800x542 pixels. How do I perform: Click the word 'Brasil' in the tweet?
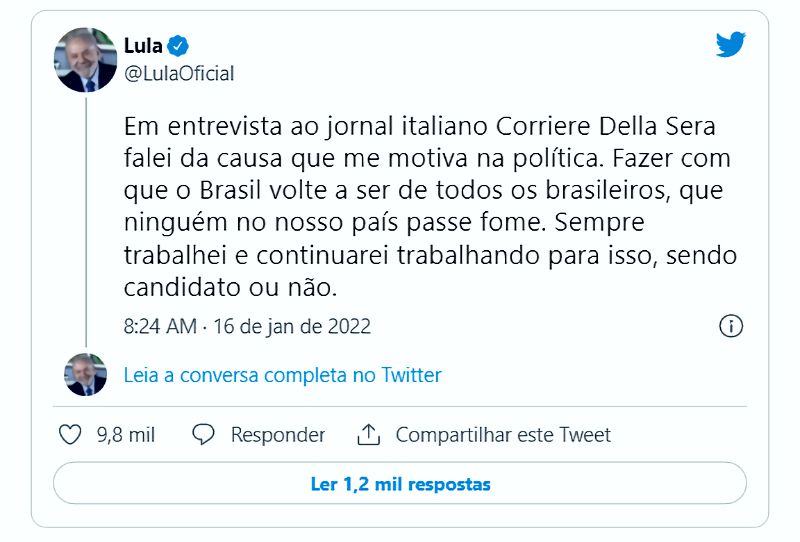(230, 190)
